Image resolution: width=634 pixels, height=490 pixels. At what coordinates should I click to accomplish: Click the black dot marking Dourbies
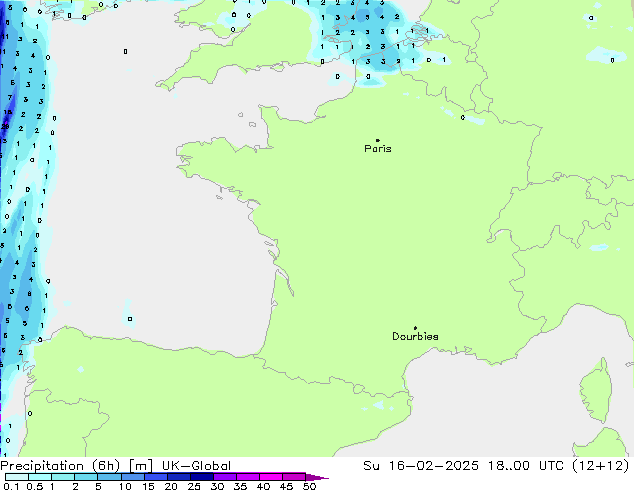click(415, 328)
